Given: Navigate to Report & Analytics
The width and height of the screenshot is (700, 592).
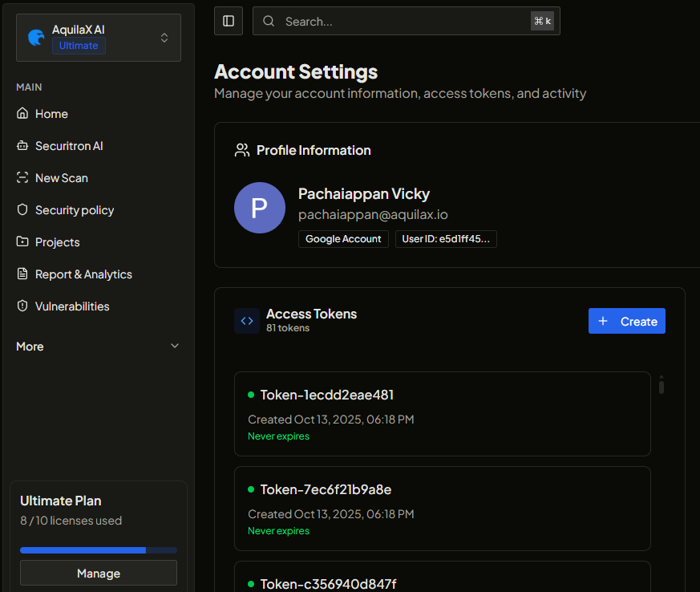Looking at the screenshot, I should pos(99,274).
